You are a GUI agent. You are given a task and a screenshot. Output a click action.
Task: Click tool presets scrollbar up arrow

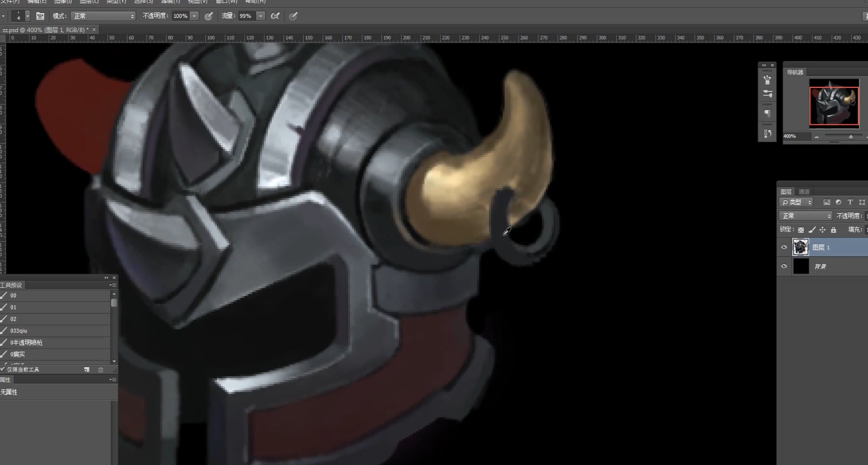pos(114,294)
